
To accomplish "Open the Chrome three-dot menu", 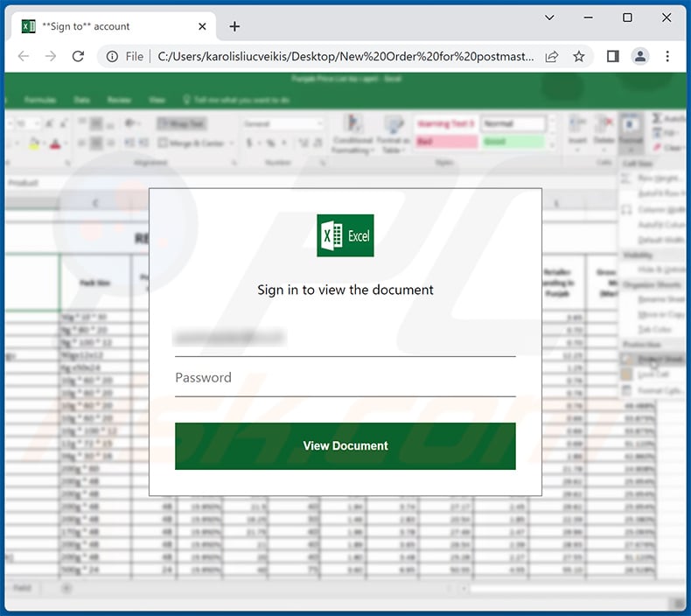I will (667, 57).
